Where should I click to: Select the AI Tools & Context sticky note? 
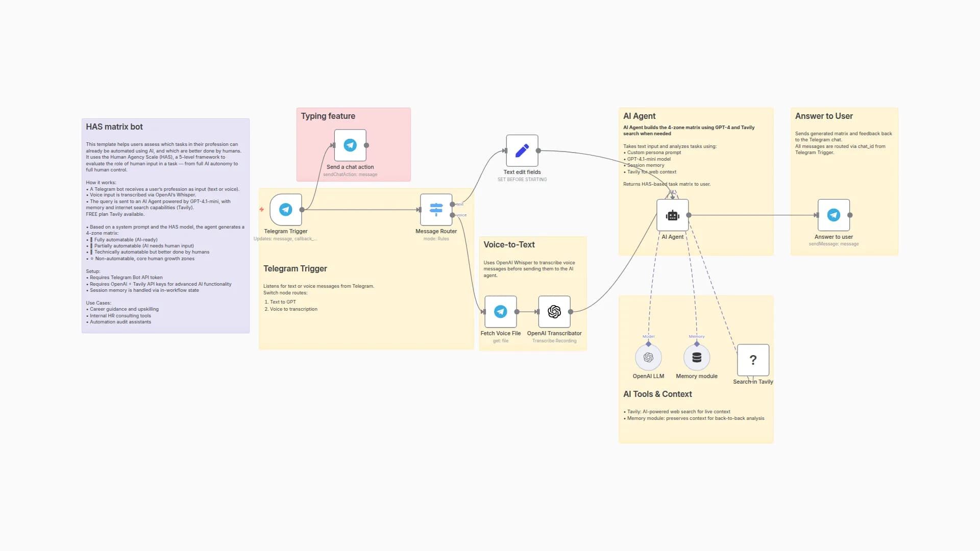pos(657,394)
